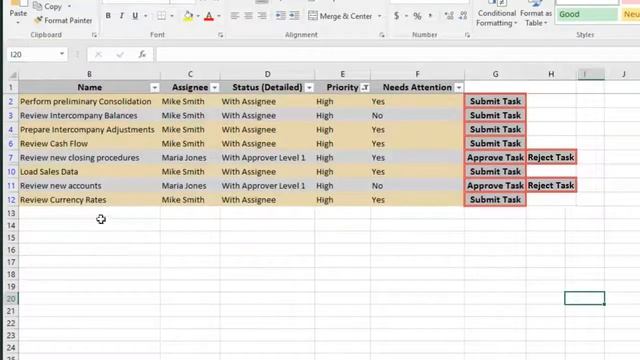Screen dimensions: 640x360
Task: Align text right
Action: click(262, 16)
